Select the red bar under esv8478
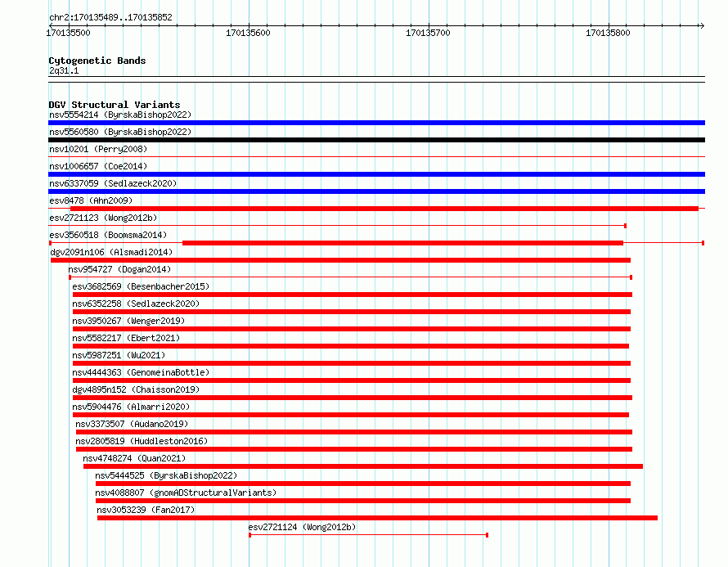This screenshot has width=728, height=567. (384, 209)
